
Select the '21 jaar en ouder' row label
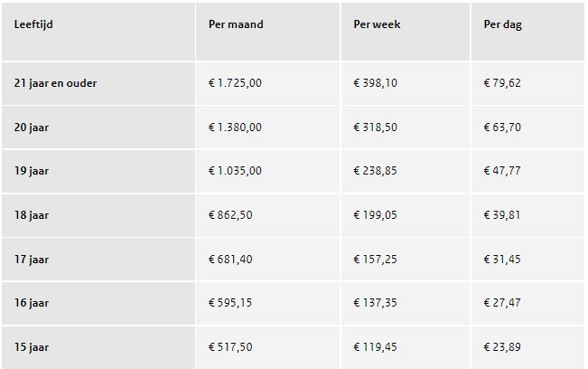click(x=55, y=83)
